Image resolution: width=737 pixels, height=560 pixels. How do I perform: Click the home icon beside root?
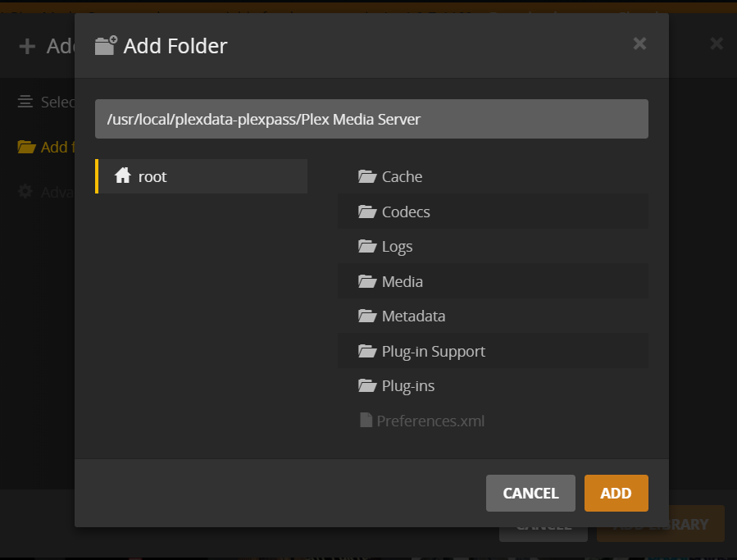[x=123, y=175]
